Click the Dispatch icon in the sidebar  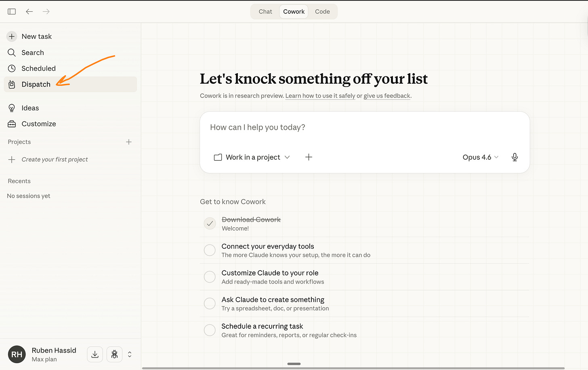point(12,85)
